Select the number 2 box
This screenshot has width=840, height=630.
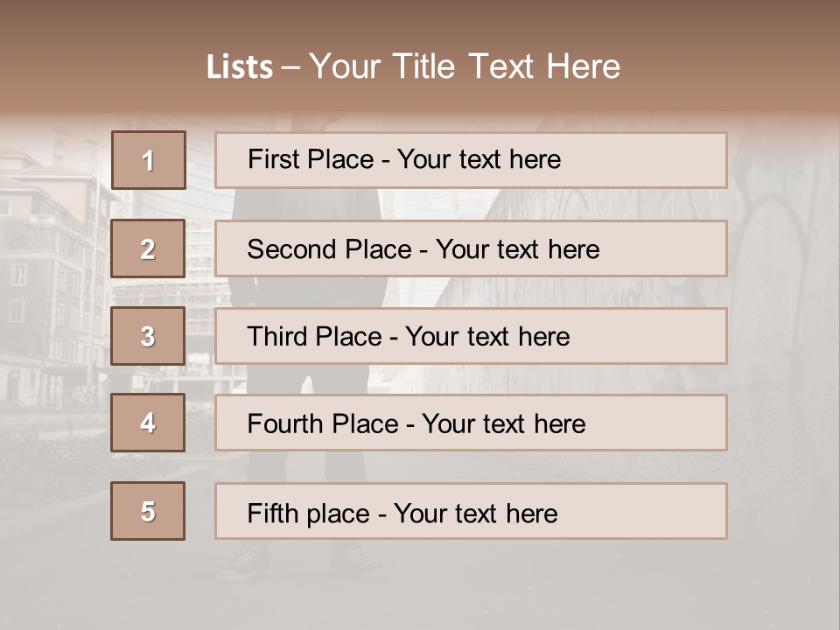(148, 248)
